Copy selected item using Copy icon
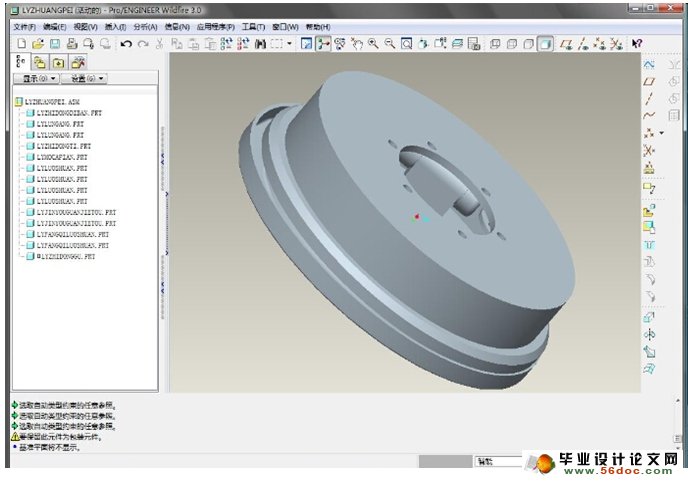The height and width of the screenshot is (481, 688). tap(176, 43)
